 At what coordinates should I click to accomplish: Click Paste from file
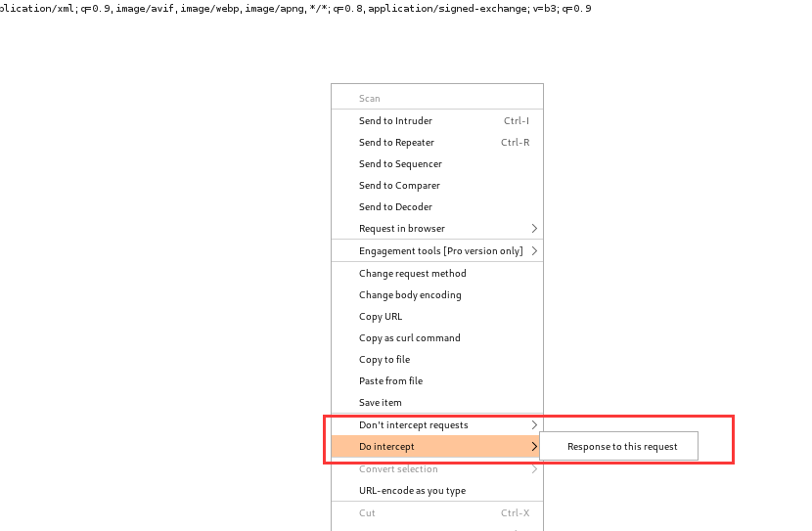[390, 381]
